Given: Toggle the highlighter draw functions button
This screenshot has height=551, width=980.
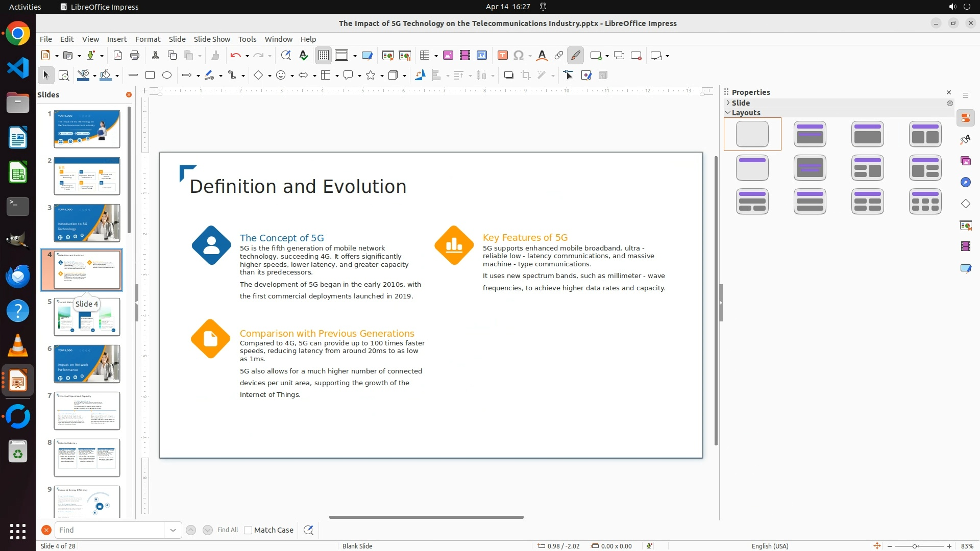Looking at the screenshot, I should [x=575, y=56].
